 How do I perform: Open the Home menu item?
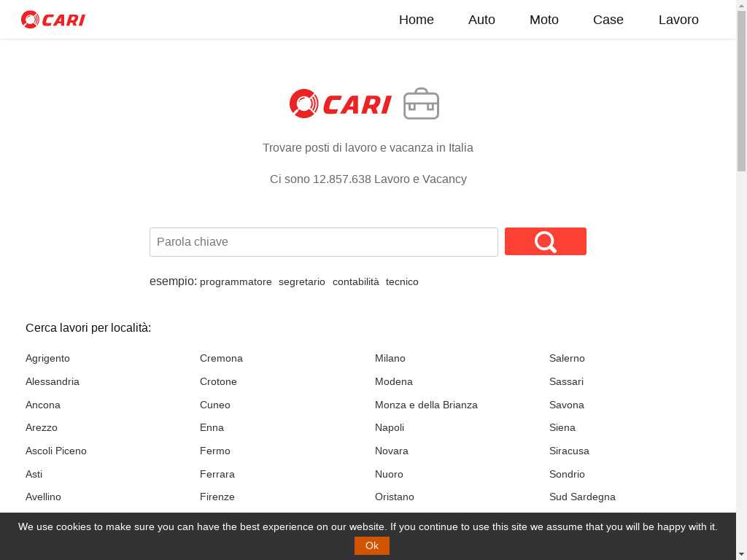pyautogui.click(x=416, y=20)
